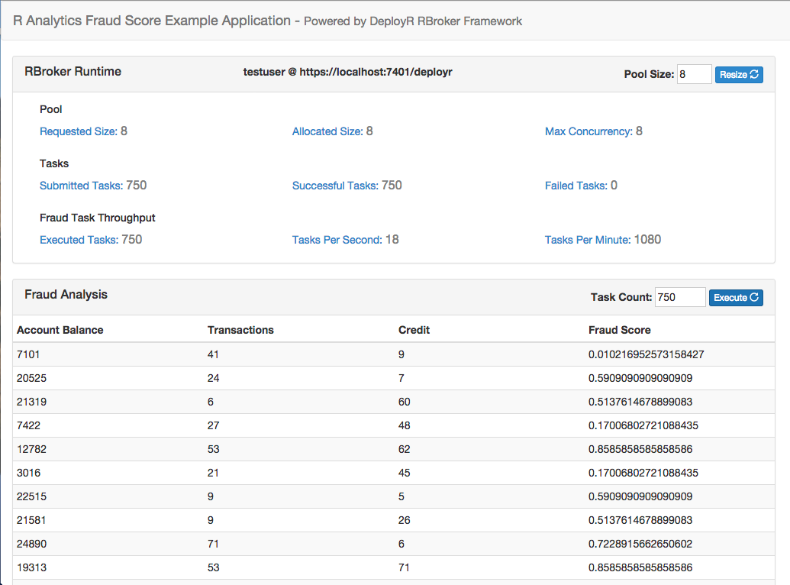The width and height of the screenshot is (790, 585).
Task: Click the Task Count input field
Action: [x=680, y=297]
